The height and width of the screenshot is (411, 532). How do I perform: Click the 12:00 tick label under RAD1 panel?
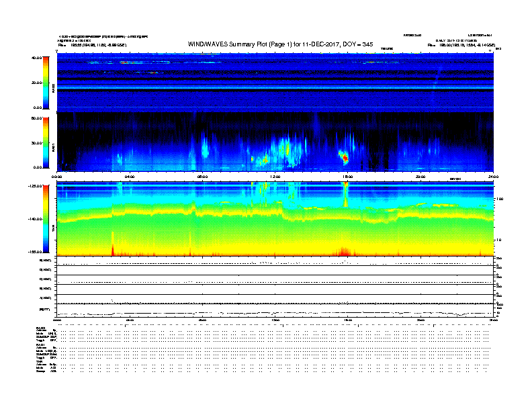[x=275, y=177]
